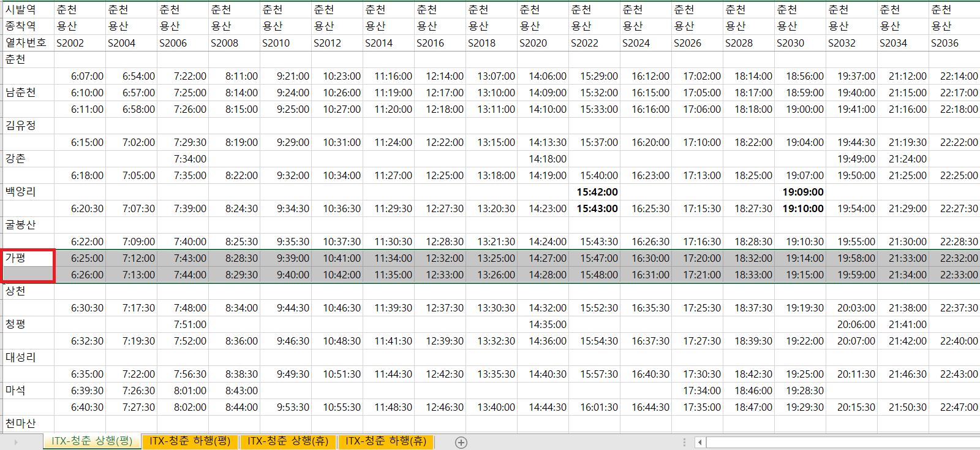Screen dimensions: 980x450
Task: Click the sheet tab navigation arrow
Action: click(x=15, y=442)
